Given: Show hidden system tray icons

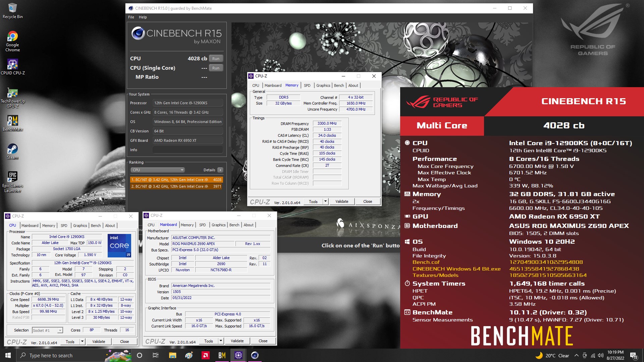Looking at the screenshot, I should (x=576, y=356).
